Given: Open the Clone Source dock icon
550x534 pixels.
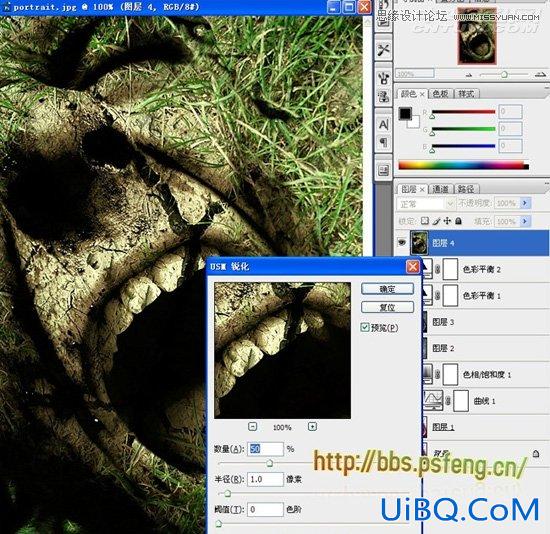Looking at the screenshot, I should (x=383, y=96).
